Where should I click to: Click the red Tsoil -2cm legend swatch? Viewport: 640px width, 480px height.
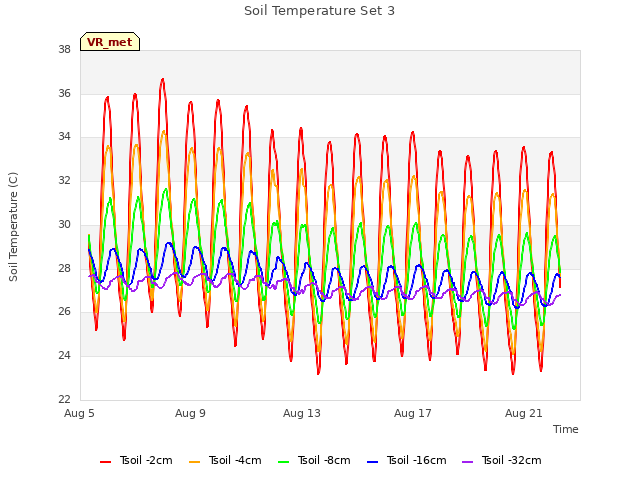(105, 462)
